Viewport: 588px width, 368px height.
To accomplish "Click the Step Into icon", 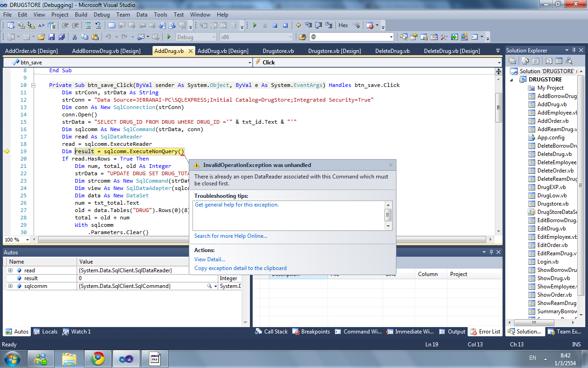I will pyautogui.click(x=308, y=26).
